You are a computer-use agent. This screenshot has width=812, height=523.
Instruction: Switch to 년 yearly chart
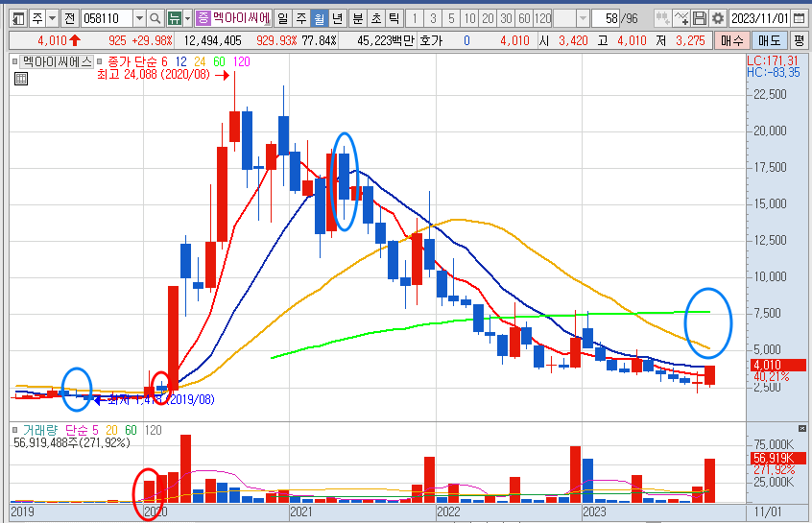coord(338,19)
